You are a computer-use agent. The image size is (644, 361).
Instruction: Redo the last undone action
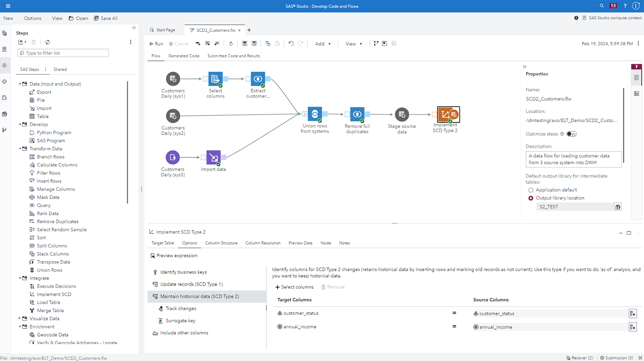tap(301, 43)
